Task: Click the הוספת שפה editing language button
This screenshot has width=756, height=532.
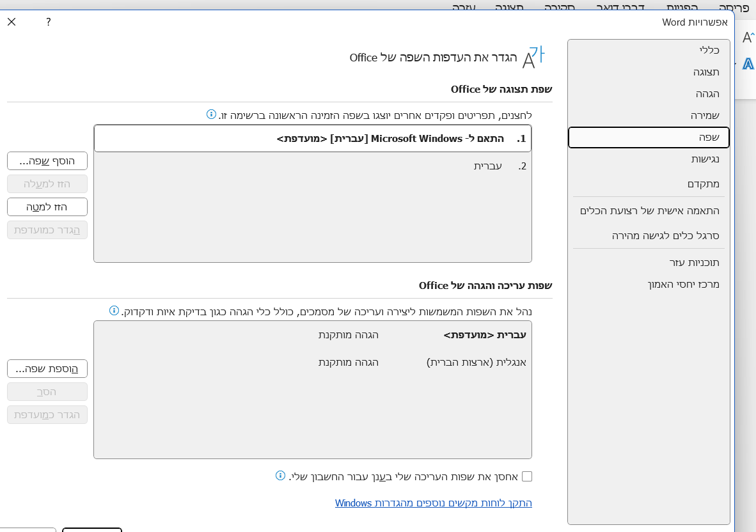Action: coord(47,369)
